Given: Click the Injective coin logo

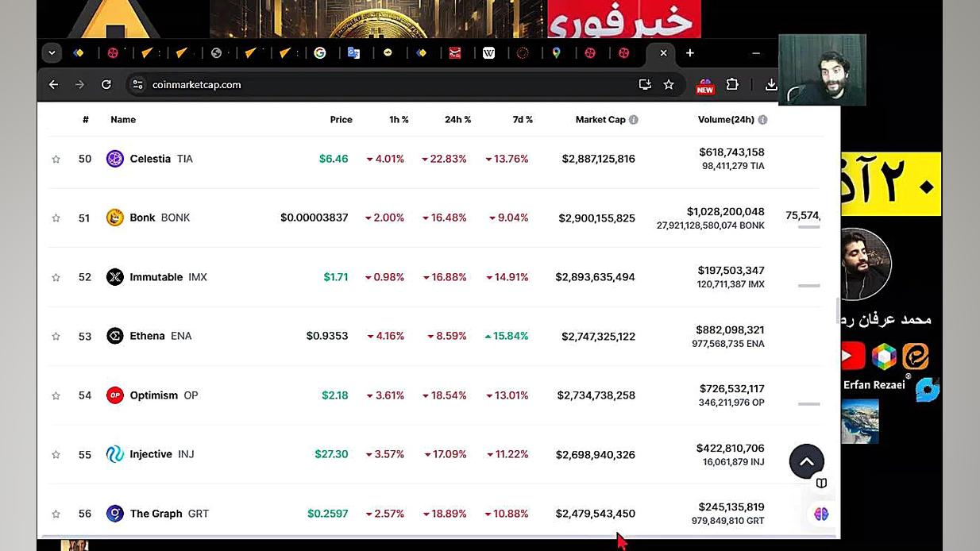Looking at the screenshot, I should [x=115, y=454].
